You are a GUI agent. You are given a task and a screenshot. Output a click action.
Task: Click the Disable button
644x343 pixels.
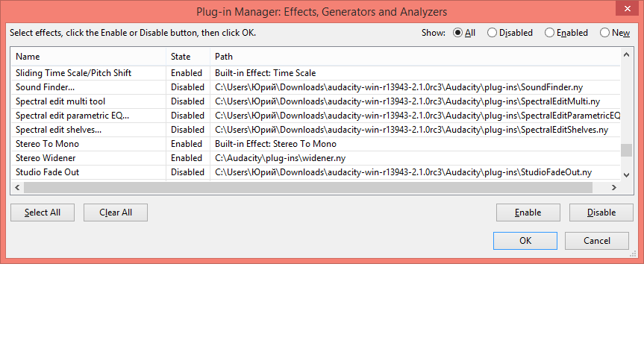[x=601, y=213]
